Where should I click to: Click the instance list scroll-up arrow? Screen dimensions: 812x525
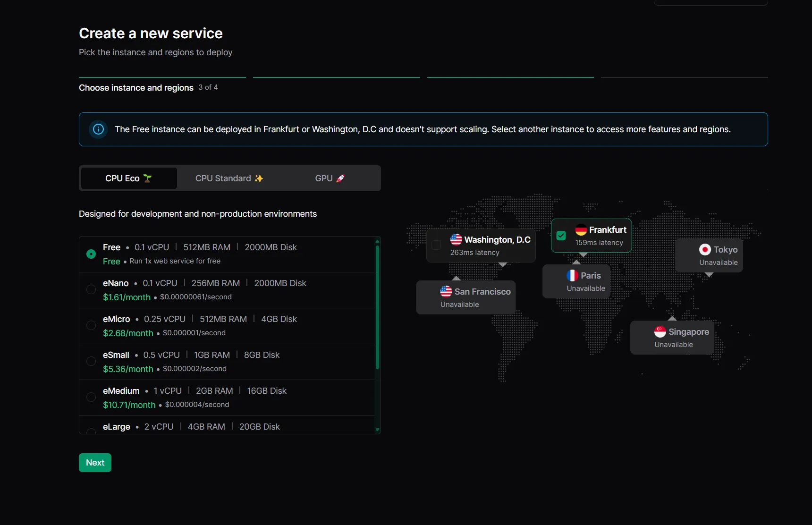click(x=377, y=241)
